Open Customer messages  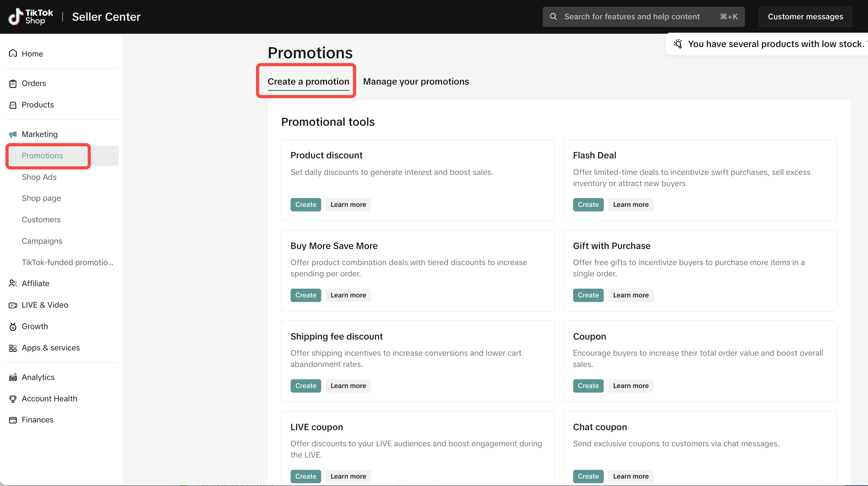point(805,17)
